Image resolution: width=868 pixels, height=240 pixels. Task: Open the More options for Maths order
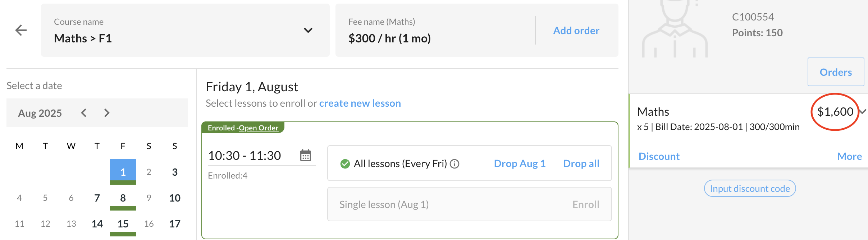849,156
